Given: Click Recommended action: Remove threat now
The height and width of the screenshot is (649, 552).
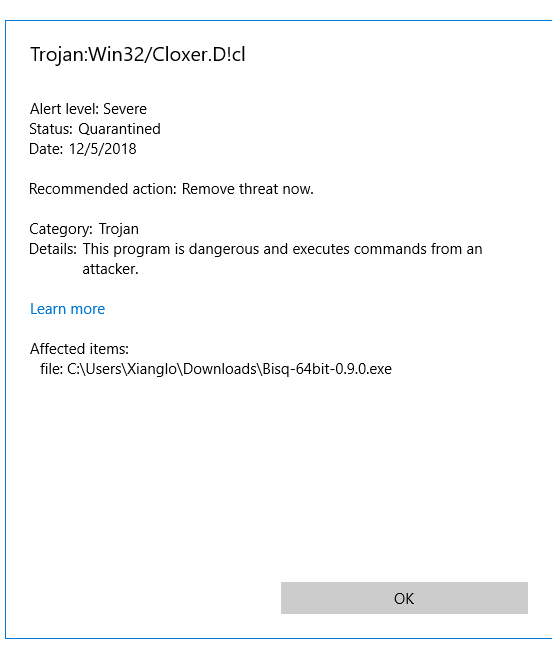Looking at the screenshot, I should click(171, 189).
